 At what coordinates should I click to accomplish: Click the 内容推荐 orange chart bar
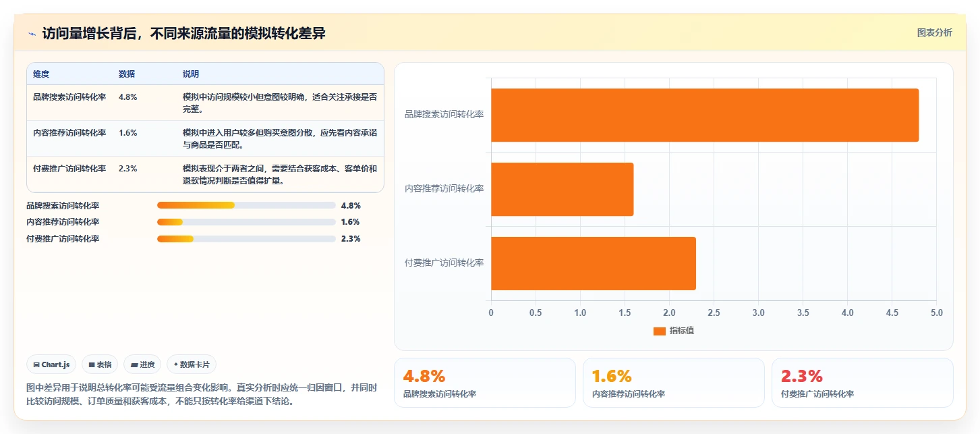563,189
